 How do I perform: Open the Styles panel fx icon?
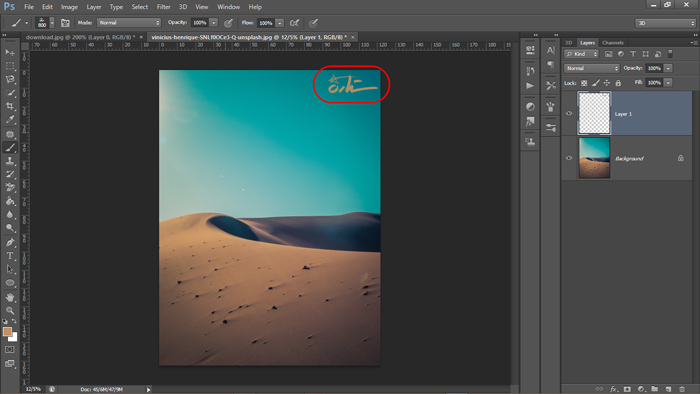(530, 121)
